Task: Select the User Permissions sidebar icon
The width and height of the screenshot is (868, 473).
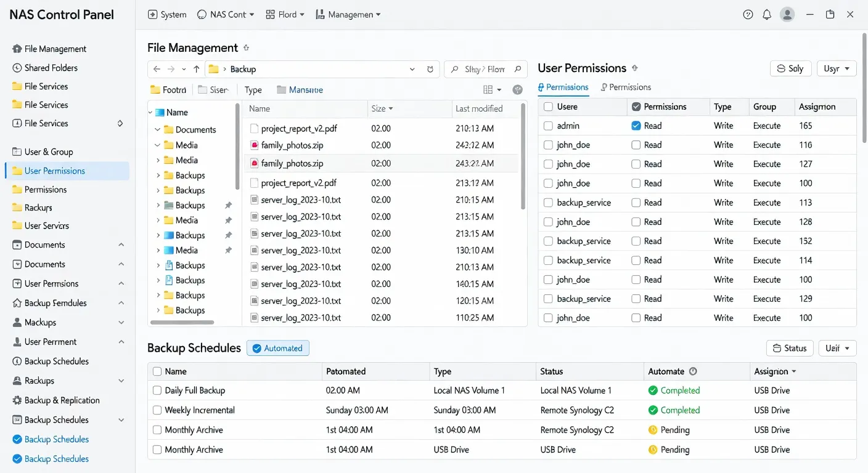Action: 17,171
